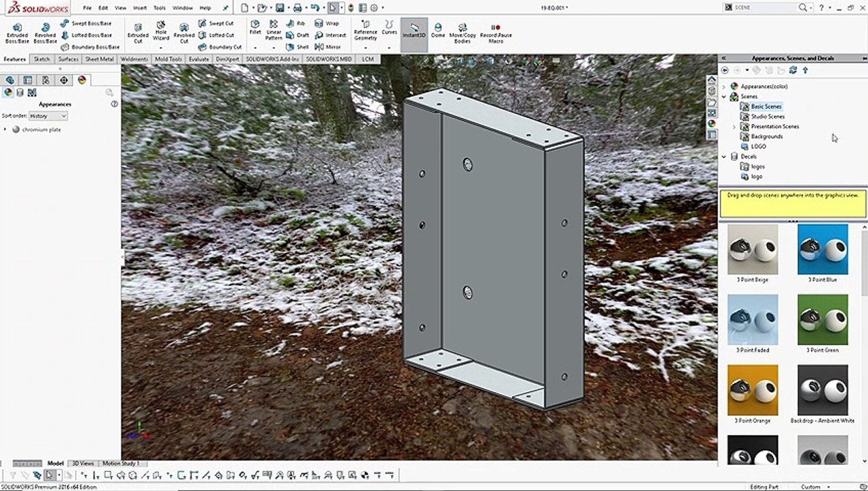This screenshot has width=868, height=491.
Task: Click the Rebuild traffic light icon
Action: click(x=350, y=8)
